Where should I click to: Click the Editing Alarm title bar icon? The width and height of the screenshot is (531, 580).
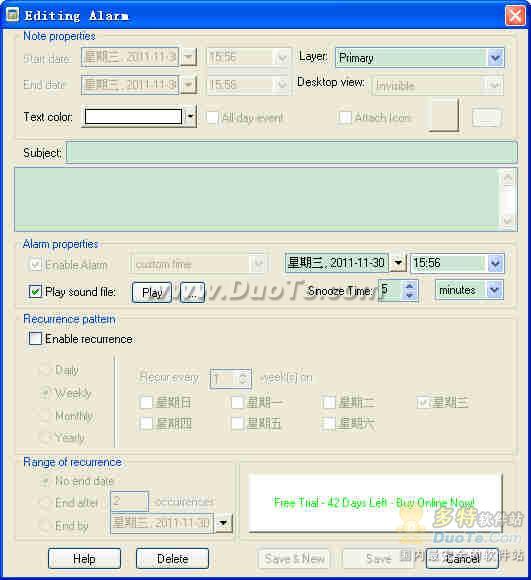12,15
